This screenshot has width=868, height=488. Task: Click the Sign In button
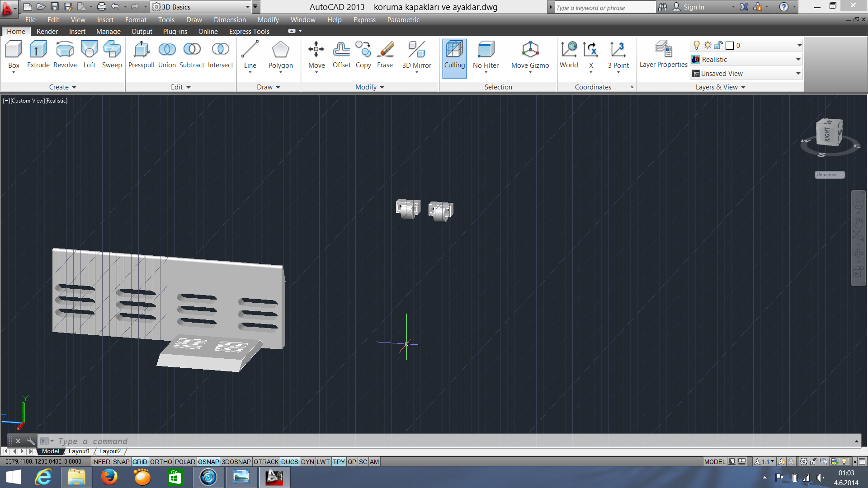(693, 7)
